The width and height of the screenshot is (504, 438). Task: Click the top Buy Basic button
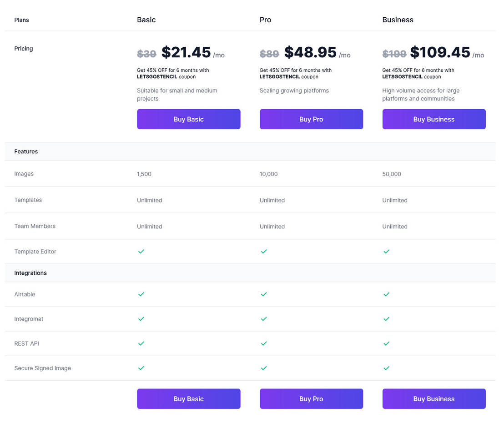tap(188, 119)
